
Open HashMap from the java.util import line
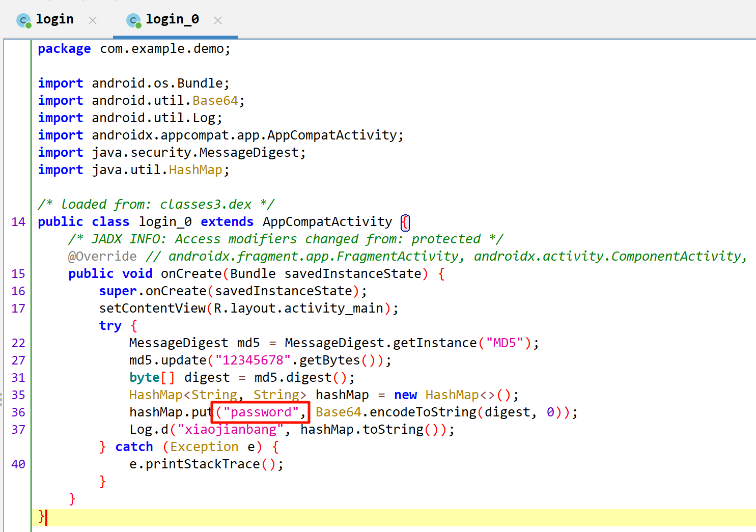coord(195,170)
